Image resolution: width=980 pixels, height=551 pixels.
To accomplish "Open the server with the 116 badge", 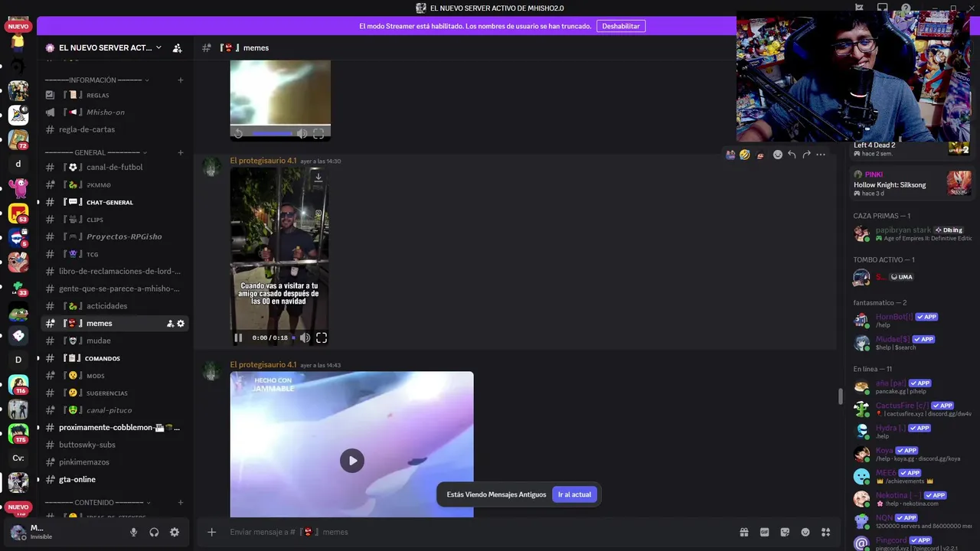I will pos(18,384).
